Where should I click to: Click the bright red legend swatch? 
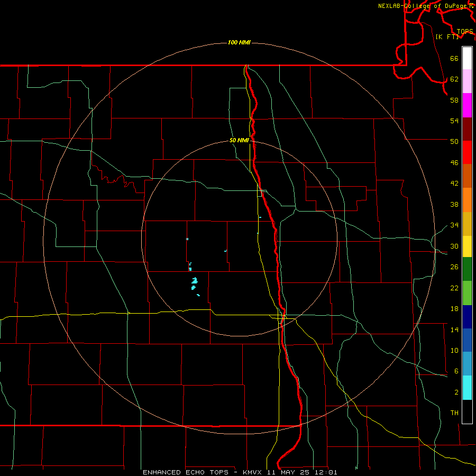pos(467,152)
